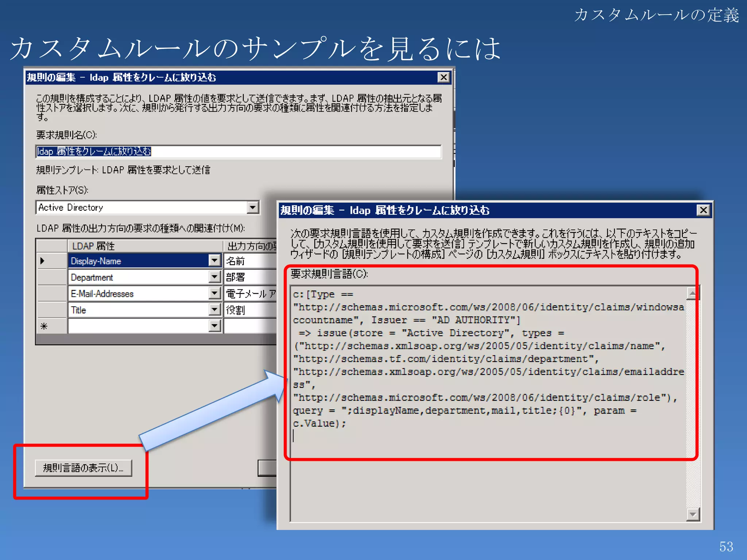Select the new row asterisk marker
The image size is (747, 560).
tap(44, 326)
